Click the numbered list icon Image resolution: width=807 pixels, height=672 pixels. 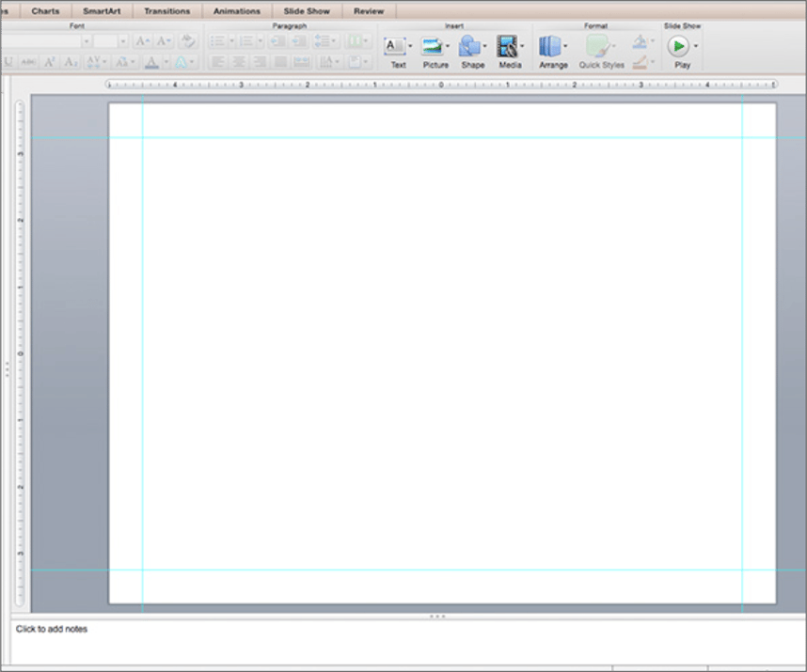(246, 40)
